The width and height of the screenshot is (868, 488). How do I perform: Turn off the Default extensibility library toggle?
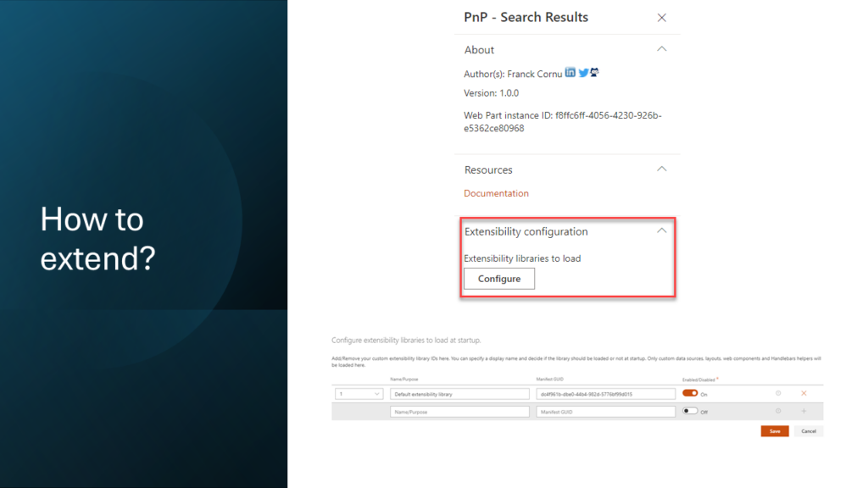point(690,393)
